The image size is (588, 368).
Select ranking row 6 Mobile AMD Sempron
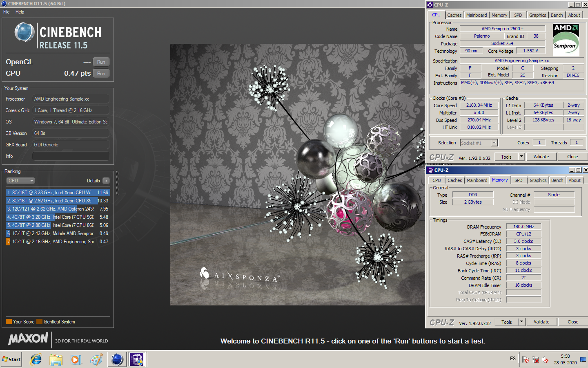[58, 233]
